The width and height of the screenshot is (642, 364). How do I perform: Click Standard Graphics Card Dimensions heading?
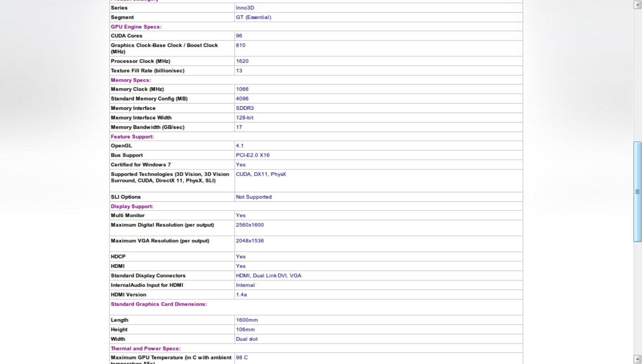(x=159, y=304)
